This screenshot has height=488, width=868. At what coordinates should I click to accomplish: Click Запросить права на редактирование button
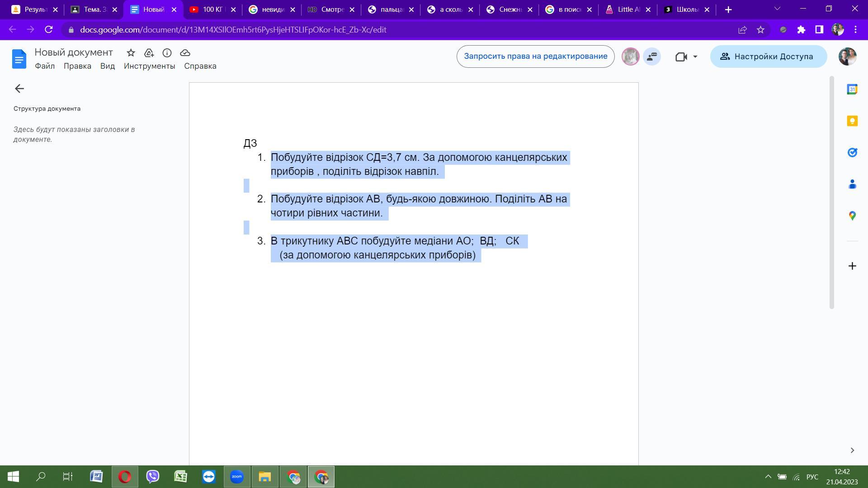535,56
